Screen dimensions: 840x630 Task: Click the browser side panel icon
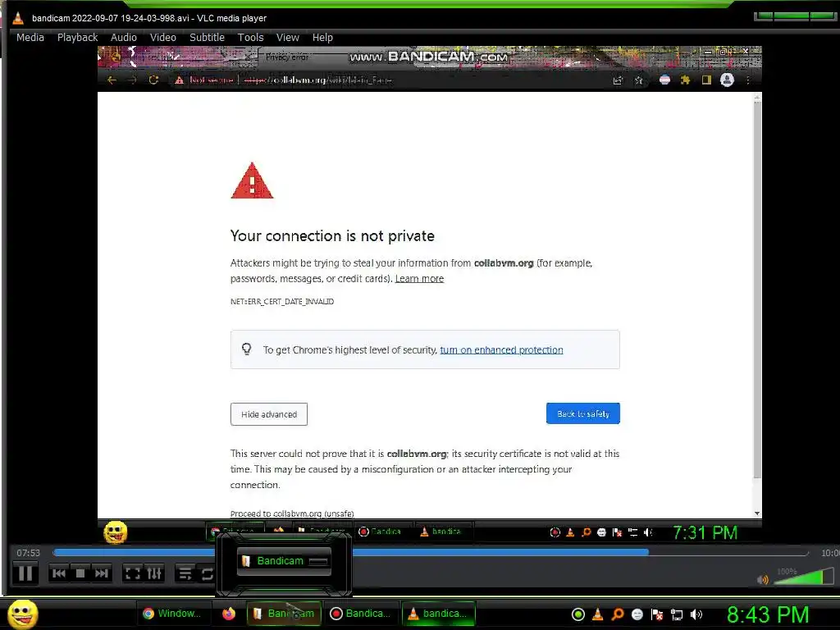click(x=706, y=80)
